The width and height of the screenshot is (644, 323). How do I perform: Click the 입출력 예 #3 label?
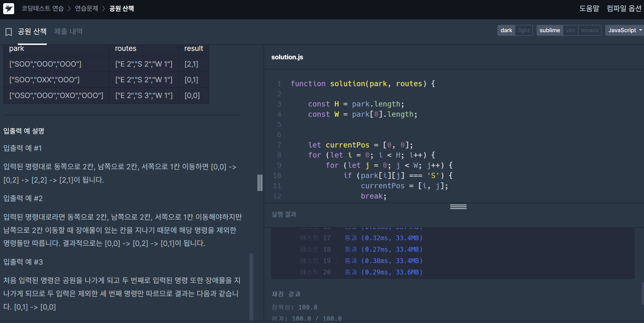23,262
